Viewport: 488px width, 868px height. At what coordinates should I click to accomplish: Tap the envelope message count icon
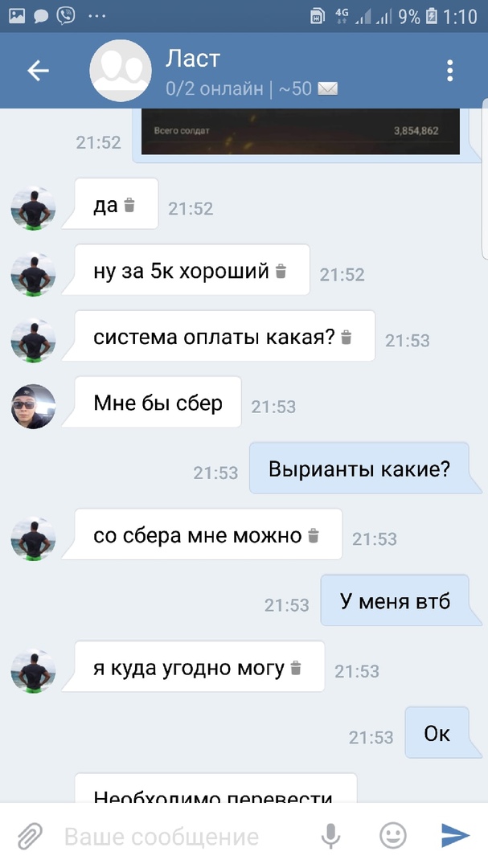click(328, 88)
